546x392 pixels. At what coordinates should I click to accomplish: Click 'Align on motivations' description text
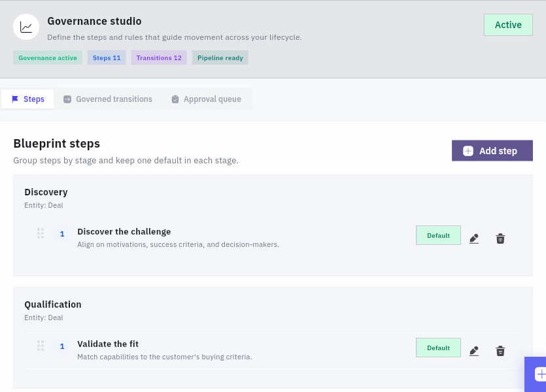[179, 244]
